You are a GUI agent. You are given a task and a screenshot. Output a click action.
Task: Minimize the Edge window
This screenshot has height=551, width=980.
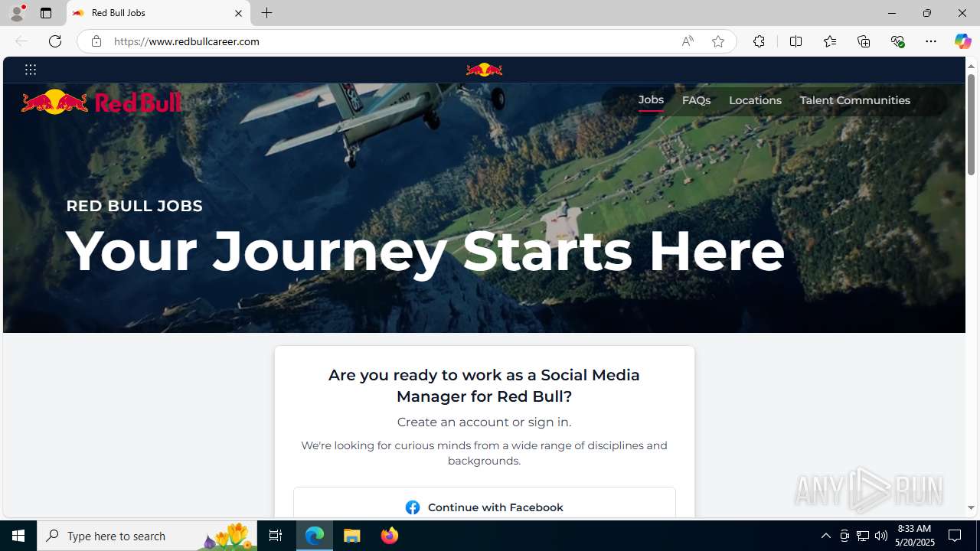[x=892, y=13]
